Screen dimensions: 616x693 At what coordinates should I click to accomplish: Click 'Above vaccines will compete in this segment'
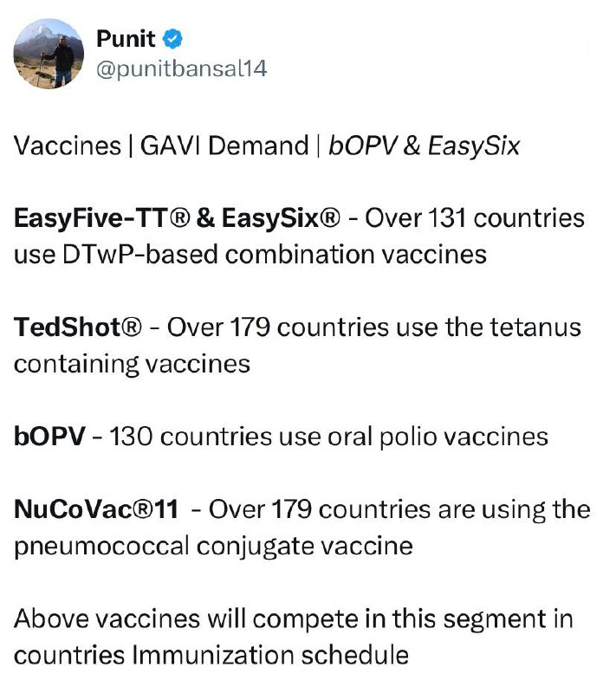pyautogui.click(x=292, y=619)
